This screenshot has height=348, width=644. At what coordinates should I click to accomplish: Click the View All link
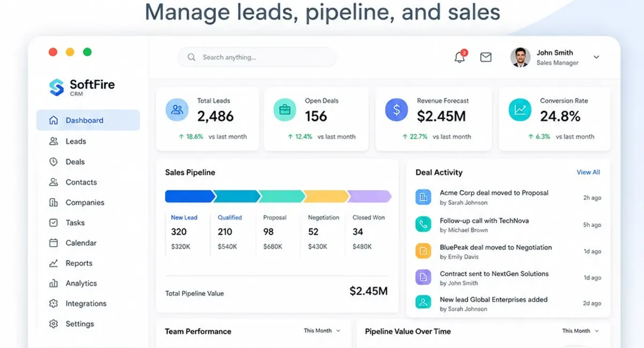coord(588,172)
